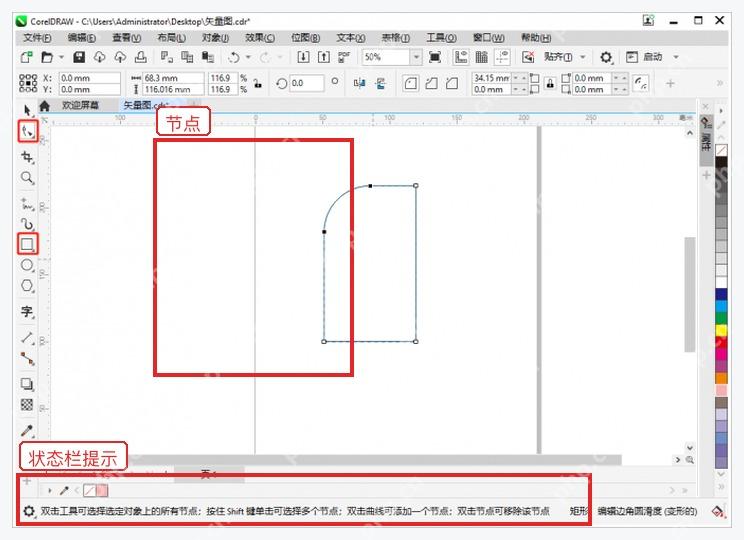Open the 编辑 menu
This screenshot has width=744, height=540.
(x=82, y=37)
